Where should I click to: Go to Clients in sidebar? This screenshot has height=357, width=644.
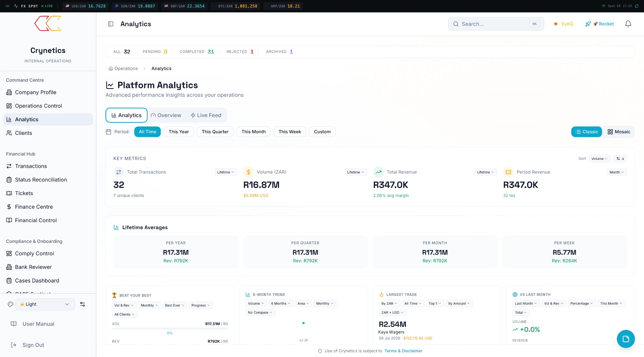(48, 133)
